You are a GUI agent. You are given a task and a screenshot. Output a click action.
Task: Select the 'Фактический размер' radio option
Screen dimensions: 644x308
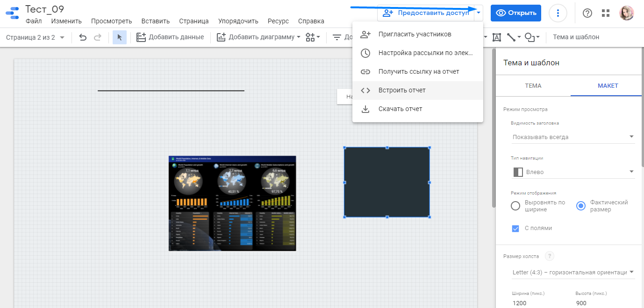click(581, 206)
